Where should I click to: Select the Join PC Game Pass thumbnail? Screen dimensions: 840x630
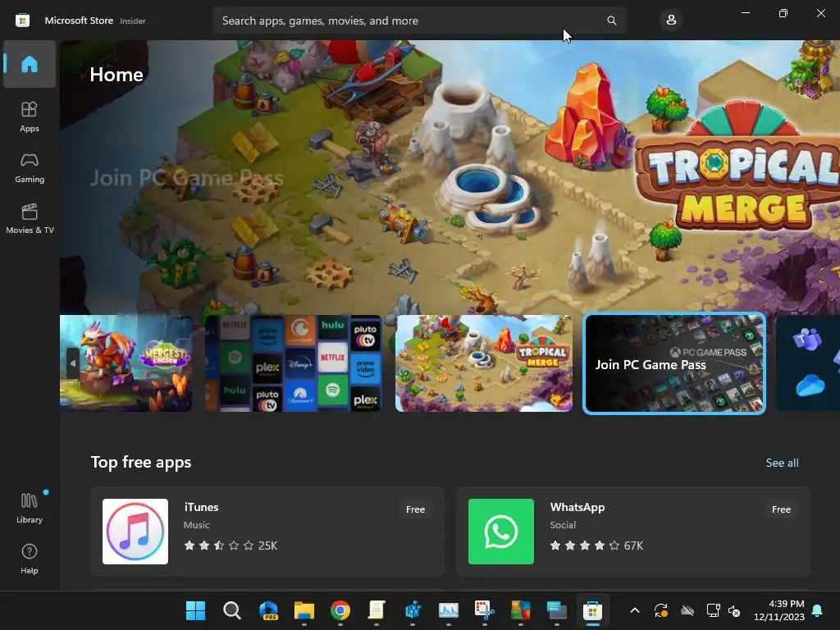674,363
